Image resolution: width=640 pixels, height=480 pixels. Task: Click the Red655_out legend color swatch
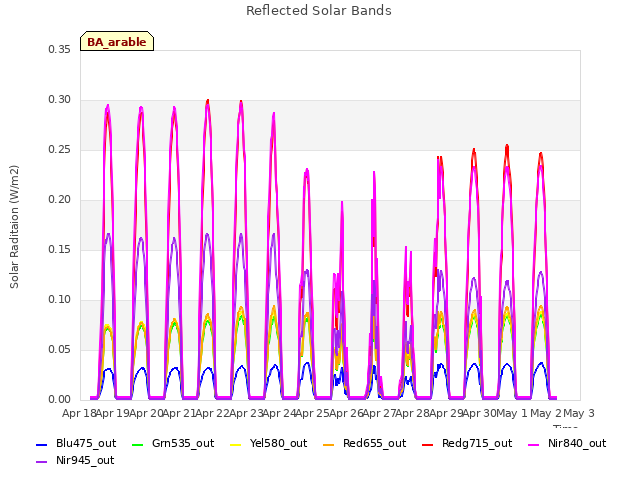329,444
